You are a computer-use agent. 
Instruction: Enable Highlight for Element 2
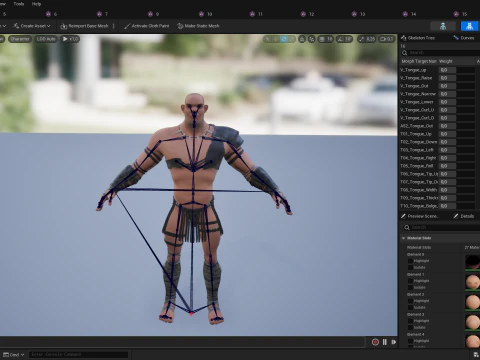click(x=411, y=301)
